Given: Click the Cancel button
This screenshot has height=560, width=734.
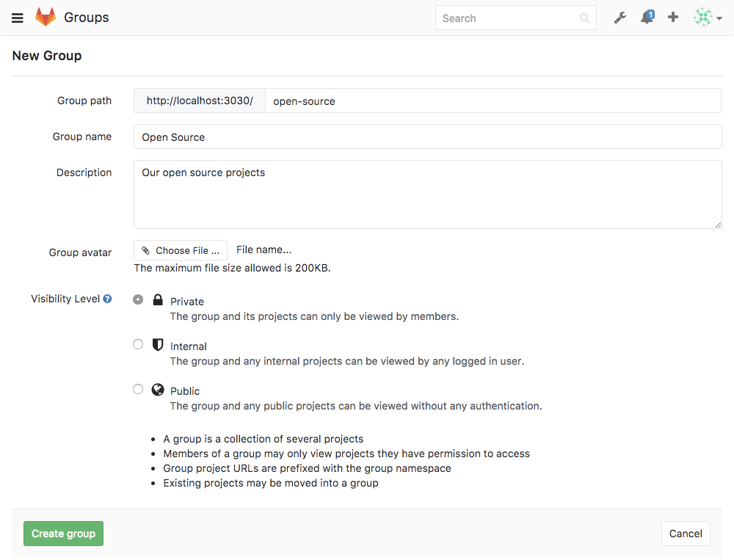Looking at the screenshot, I should pyautogui.click(x=686, y=534).
